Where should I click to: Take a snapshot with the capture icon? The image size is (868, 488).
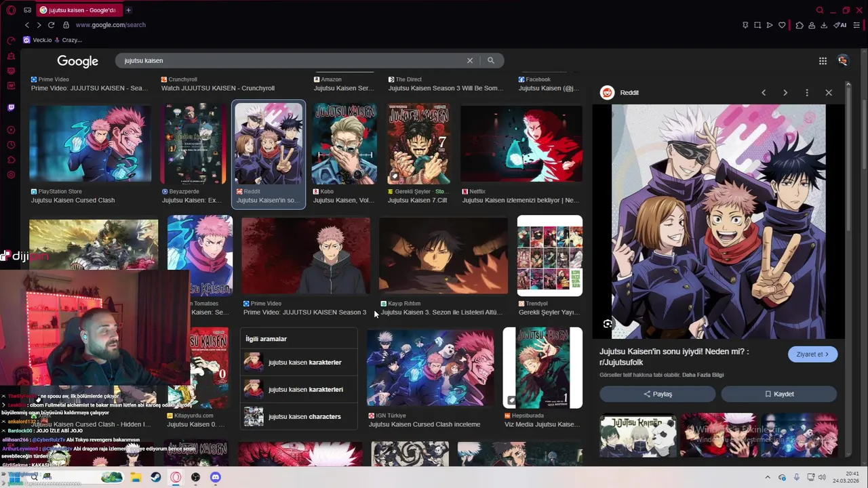(x=757, y=25)
